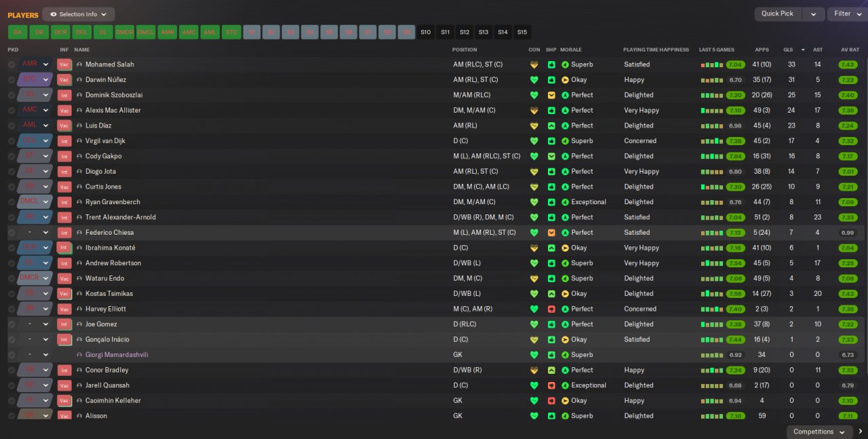Click Harvey Elliott's last 5 games bars
The image size is (868, 439).
tap(711, 309)
